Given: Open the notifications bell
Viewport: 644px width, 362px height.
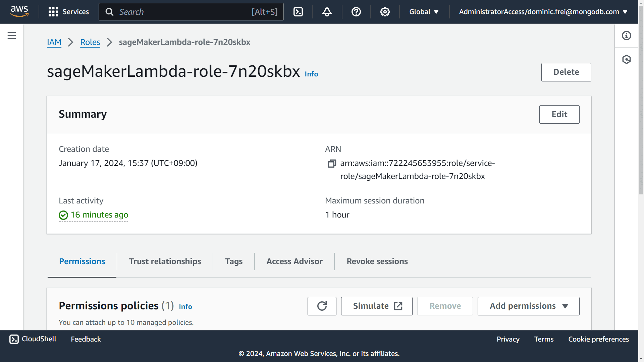Looking at the screenshot, I should pos(327,12).
